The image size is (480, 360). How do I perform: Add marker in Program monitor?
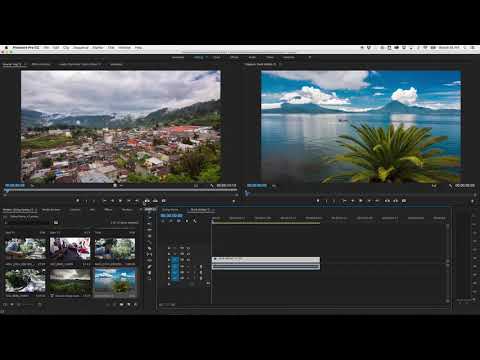point(318,201)
